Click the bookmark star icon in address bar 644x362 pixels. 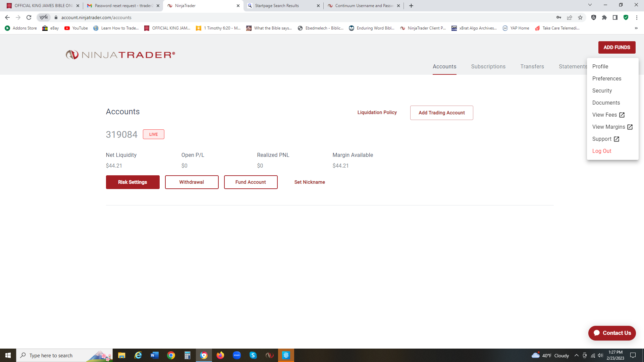(580, 17)
